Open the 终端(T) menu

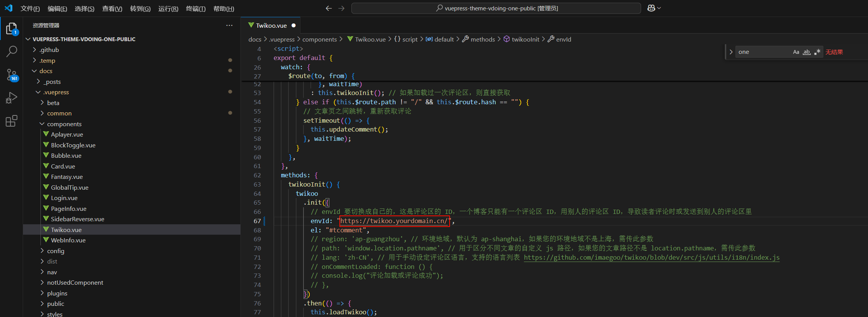tap(196, 8)
